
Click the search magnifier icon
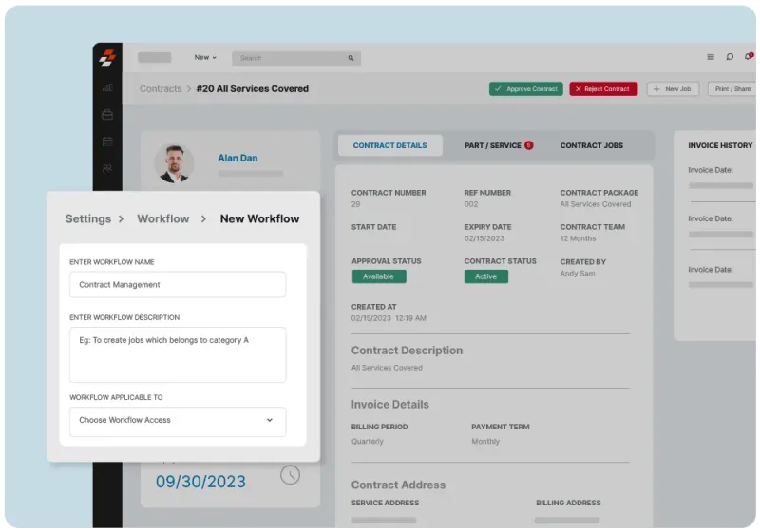[351, 58]
